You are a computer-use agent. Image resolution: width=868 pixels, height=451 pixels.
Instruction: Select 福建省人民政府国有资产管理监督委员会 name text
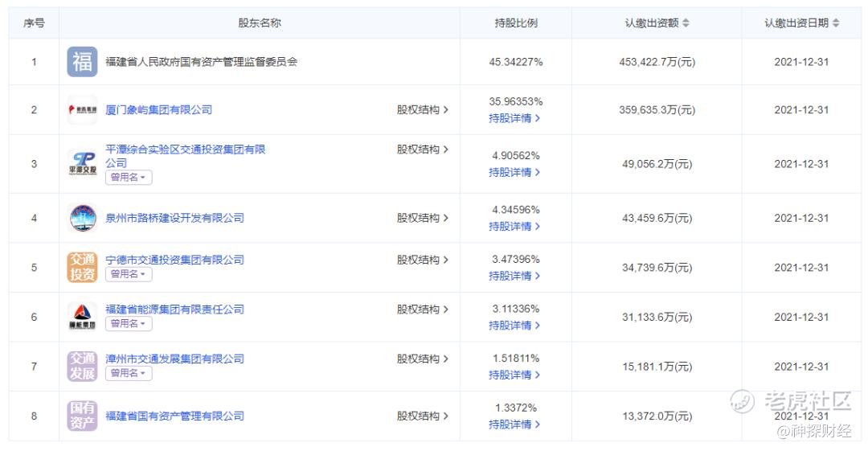point(202,61)
